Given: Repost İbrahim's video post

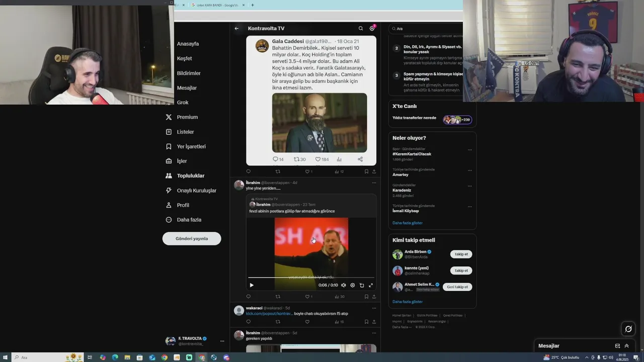Looking at the screenshot, I should (278, 297).
